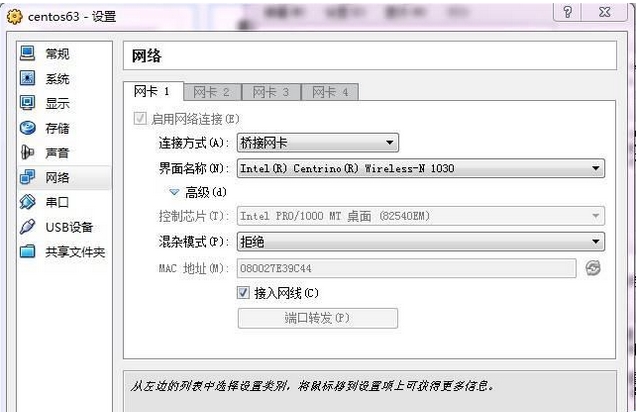Click the USB设备 plug icon
Image resolution: width=636 pixels, height=412 pixels.
28,227
